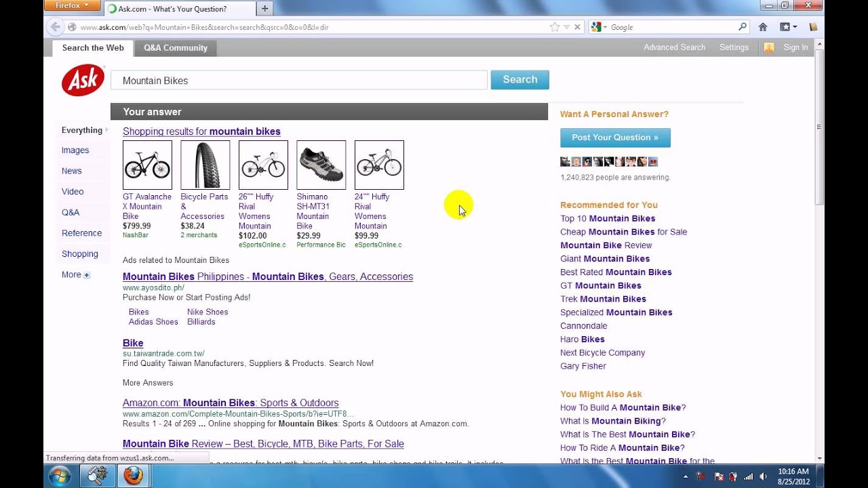Open the Firefox home page icon
Screen dimensions: 868x488
[x=763, y=27]
